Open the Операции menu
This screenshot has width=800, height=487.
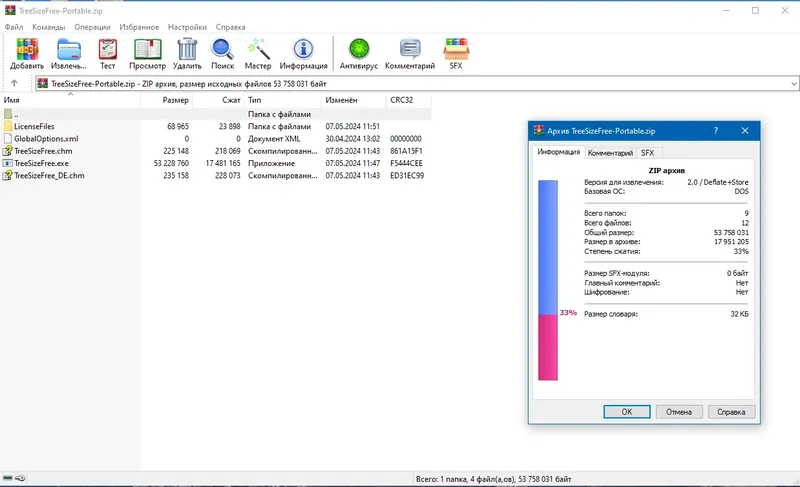pyautogui.click(x=92, y=27)
